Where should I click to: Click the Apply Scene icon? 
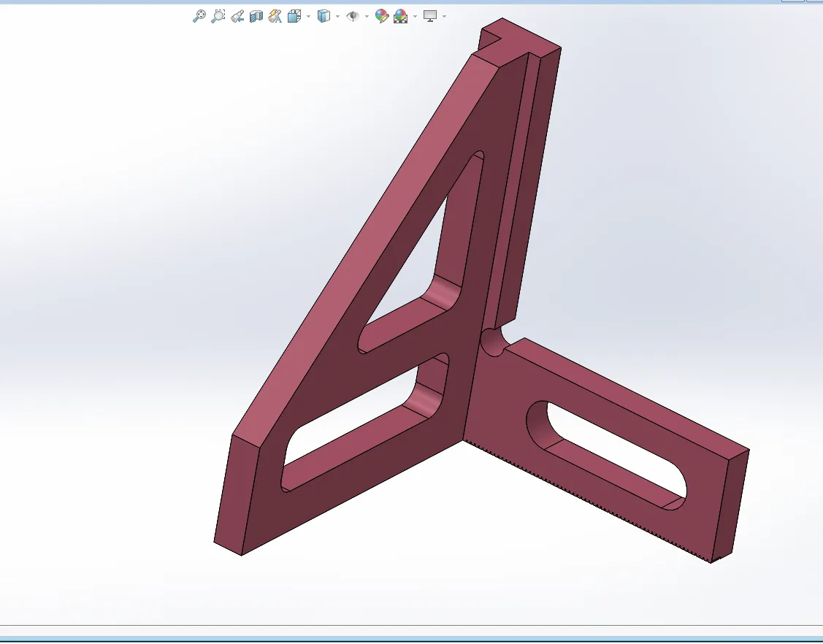[x=401, y=16]
